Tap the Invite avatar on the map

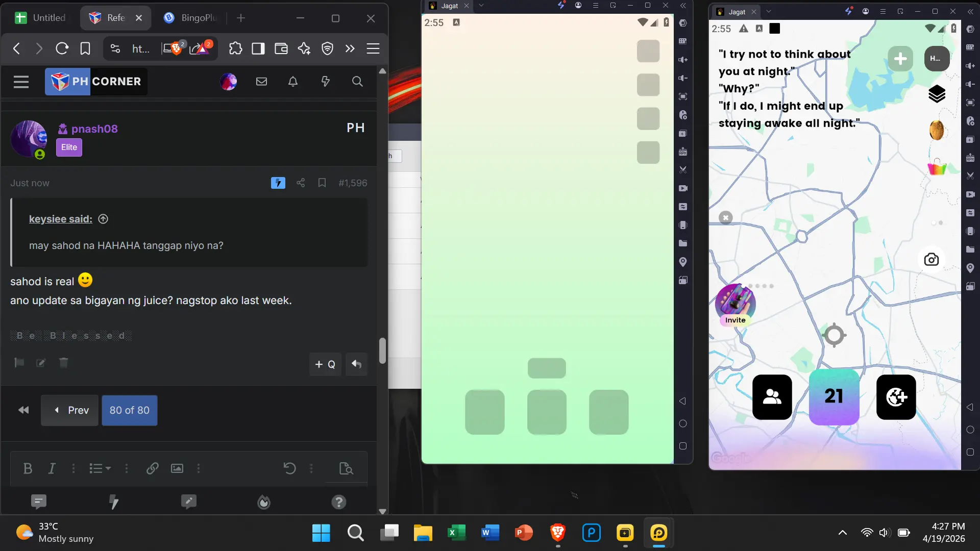coord(735,305)
